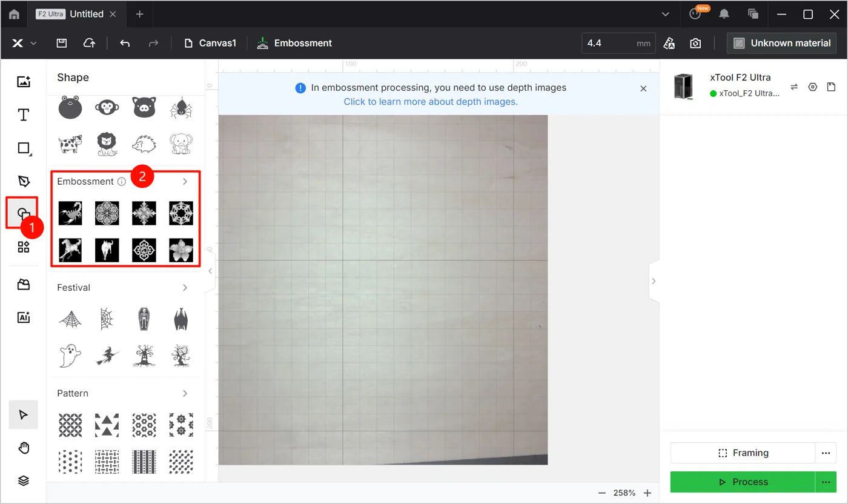Click the cloud upload icon
This screenshot has height=504, width=848.
click(89, 43)
